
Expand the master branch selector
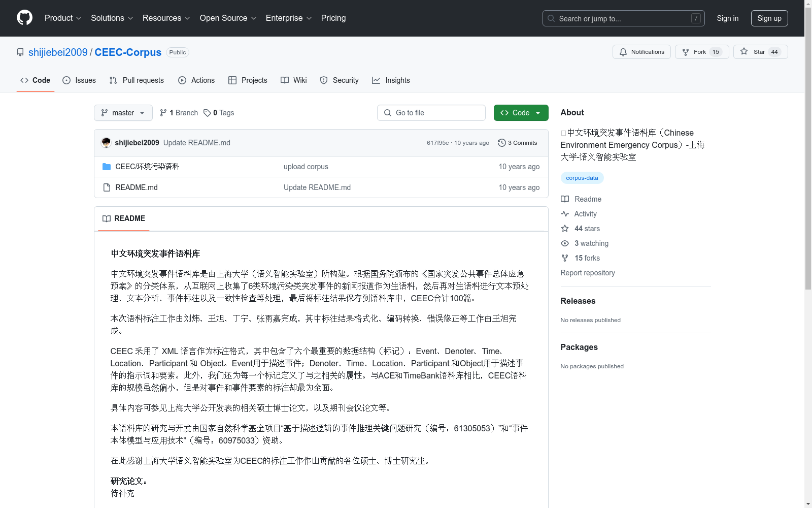pyautogui.click(x=123, y=113)
